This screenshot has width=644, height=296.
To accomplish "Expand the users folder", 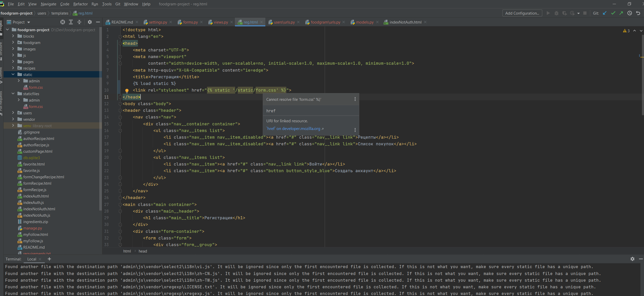I will point(13,113).
